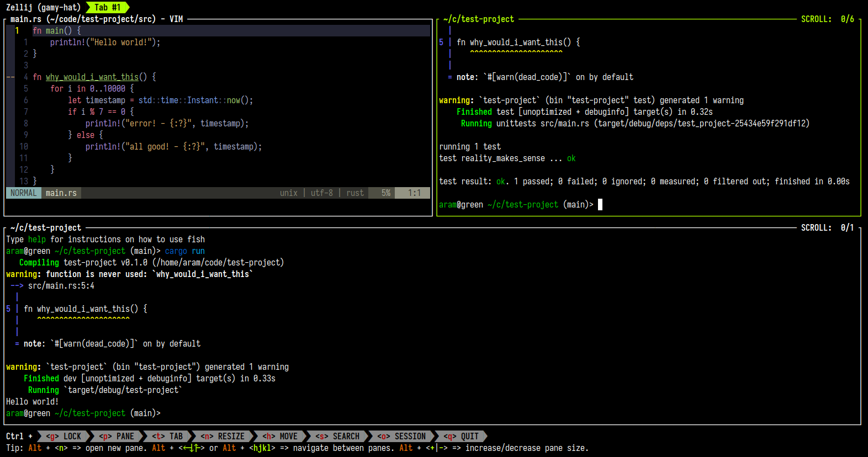Click the 'Hello world!' output line

pyautogui.click(x=32, y=401)
